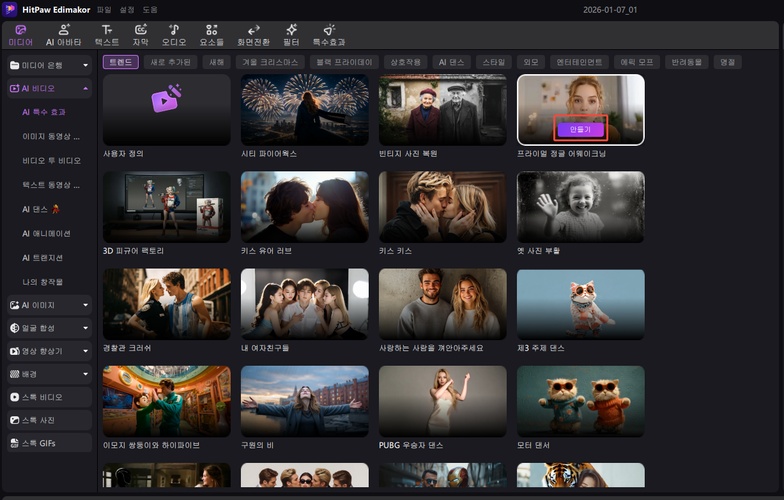This screenshot has width=784, height=500.
Task: Select the 시티 파이어웍스 effect thumbnail
Action: coord(304,110)
